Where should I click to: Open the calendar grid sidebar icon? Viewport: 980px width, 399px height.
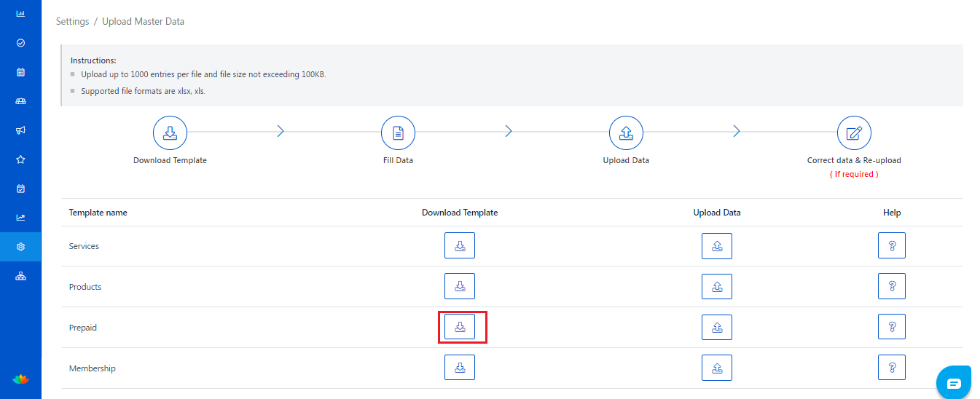[20, 72]
